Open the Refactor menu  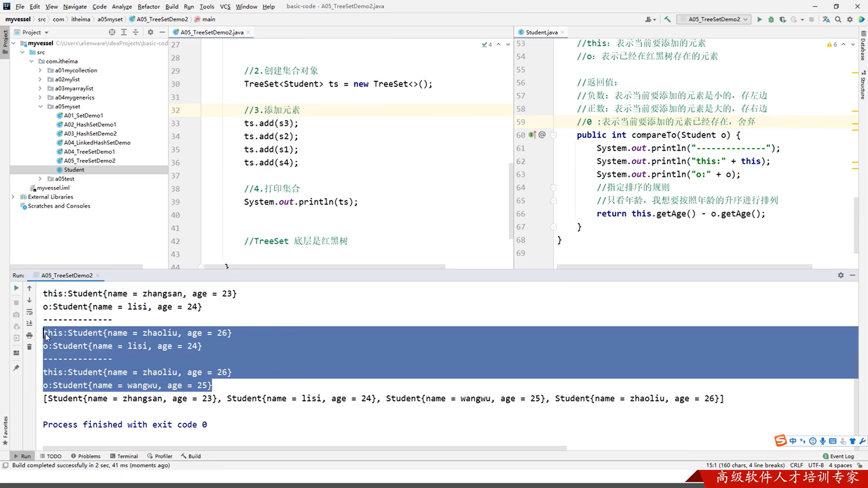tap(148, 6)
